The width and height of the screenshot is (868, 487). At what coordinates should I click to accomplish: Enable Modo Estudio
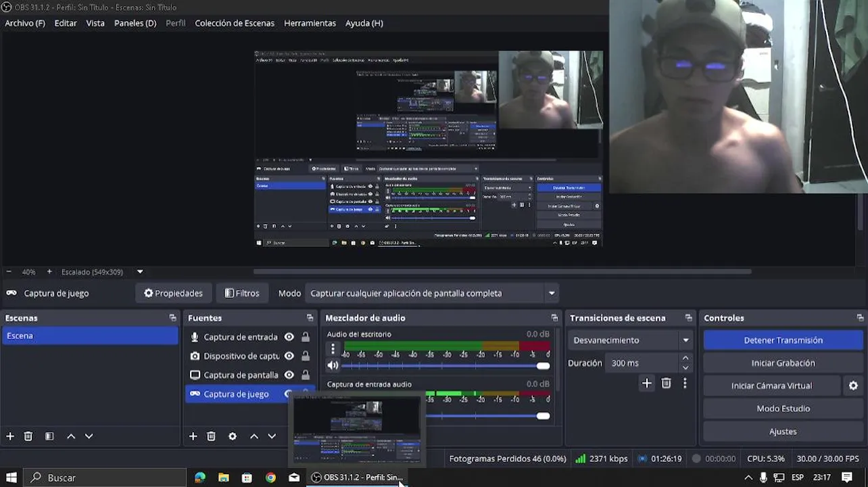point(783,409)
